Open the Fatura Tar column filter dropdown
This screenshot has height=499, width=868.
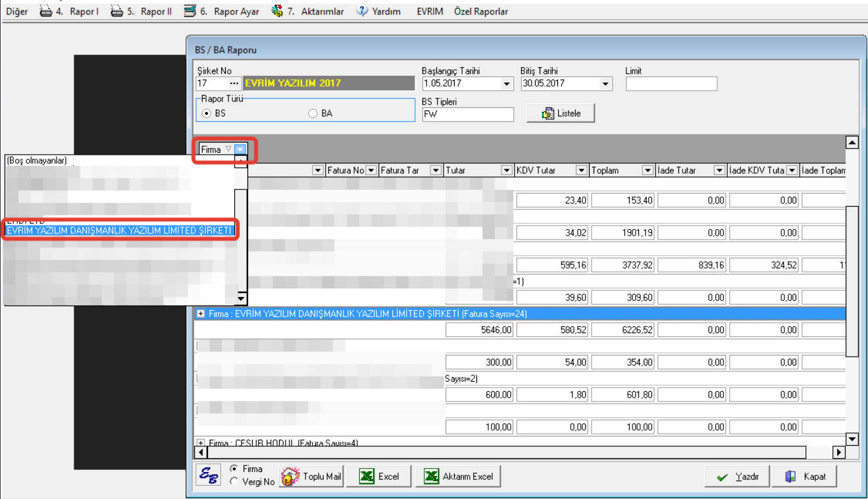(436, 171)
